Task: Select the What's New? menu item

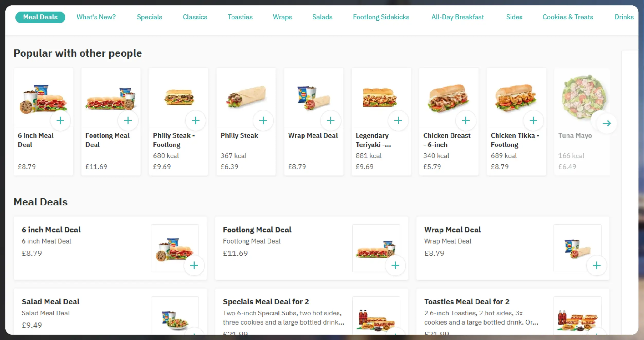Action: tap(96, 17)
